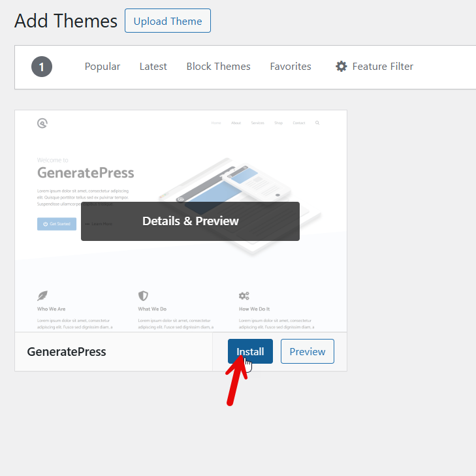Image resolution: width=476 pixels, height=476 pixels.
Task: Click the GeneratePress theme name label
Action: tap(67, 351)
